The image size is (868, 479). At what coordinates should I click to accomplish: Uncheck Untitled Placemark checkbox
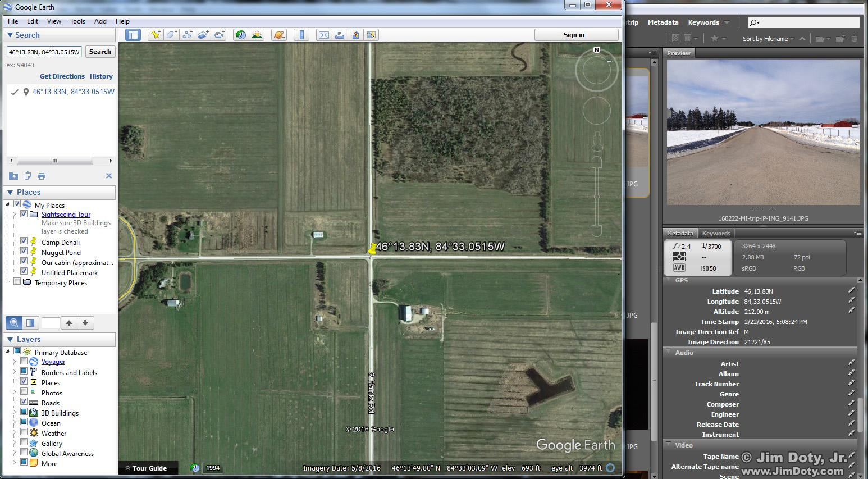tap(24, 271)
